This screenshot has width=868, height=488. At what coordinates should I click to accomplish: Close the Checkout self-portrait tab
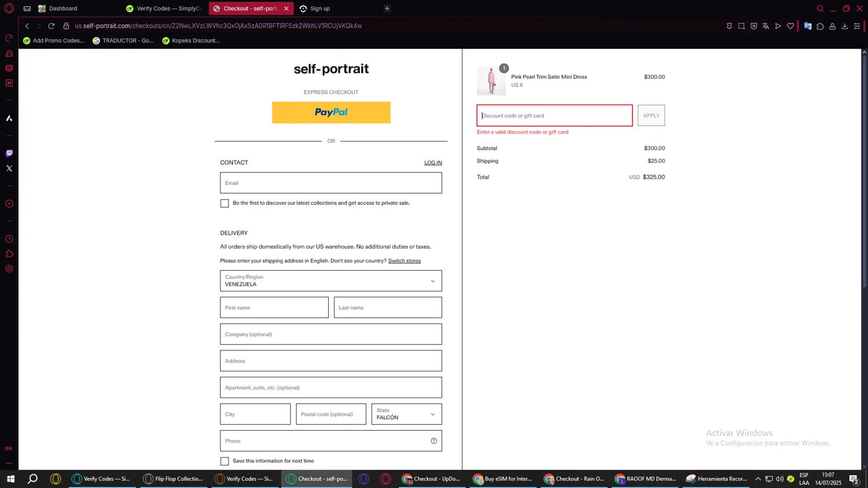[x=286, y=8]
